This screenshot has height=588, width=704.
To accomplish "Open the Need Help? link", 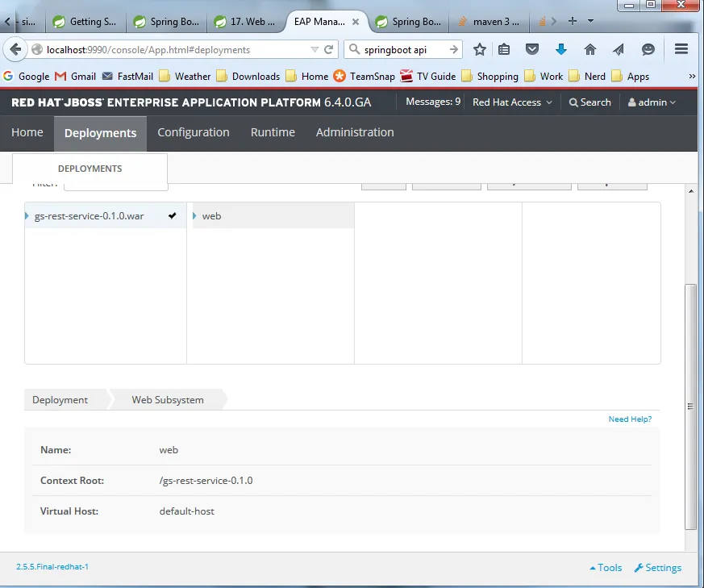I will (630, 419).
